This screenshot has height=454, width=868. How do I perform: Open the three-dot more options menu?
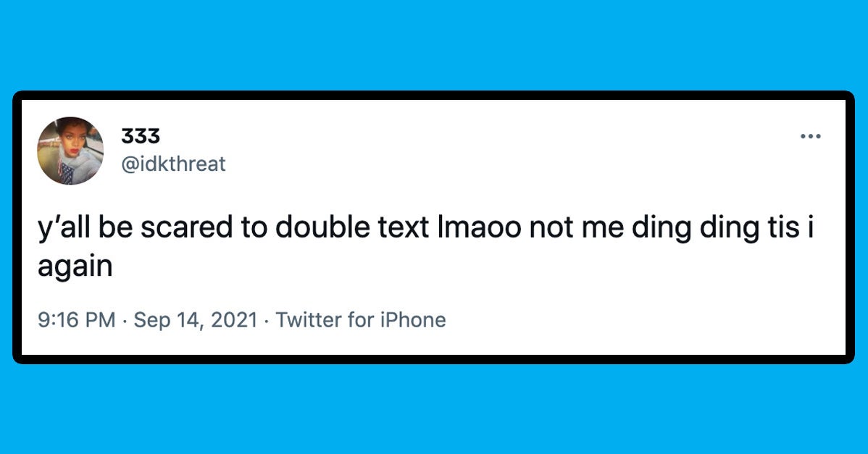point(810,135)
